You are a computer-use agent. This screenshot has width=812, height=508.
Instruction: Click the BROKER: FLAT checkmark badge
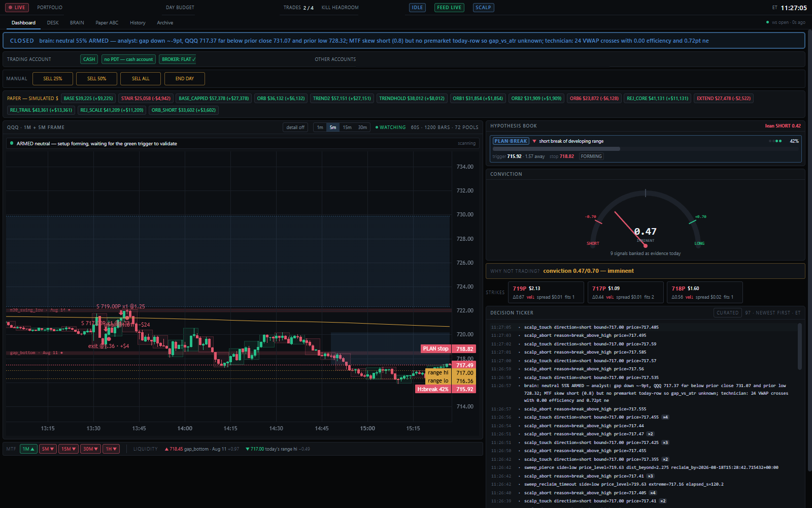coord(179,59)
